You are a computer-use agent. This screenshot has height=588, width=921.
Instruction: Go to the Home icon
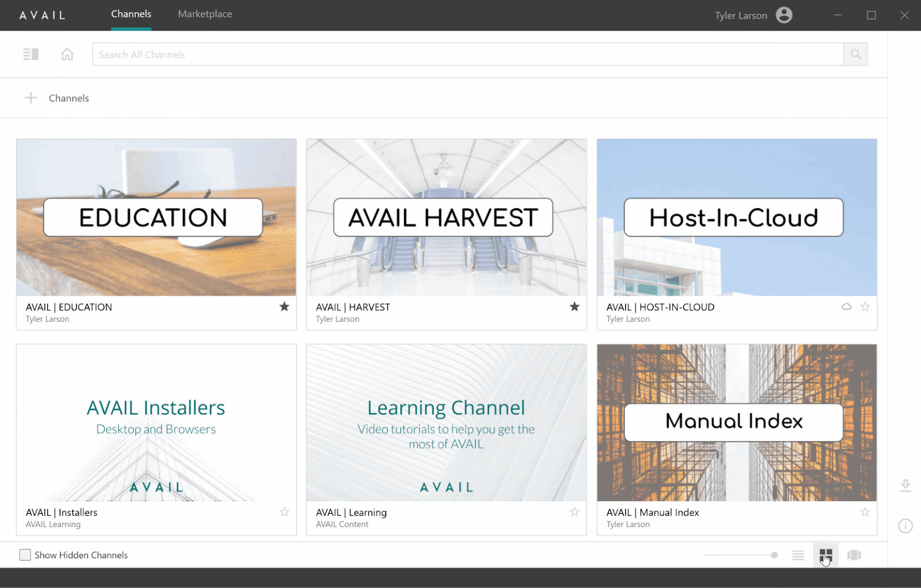(67, 54)
